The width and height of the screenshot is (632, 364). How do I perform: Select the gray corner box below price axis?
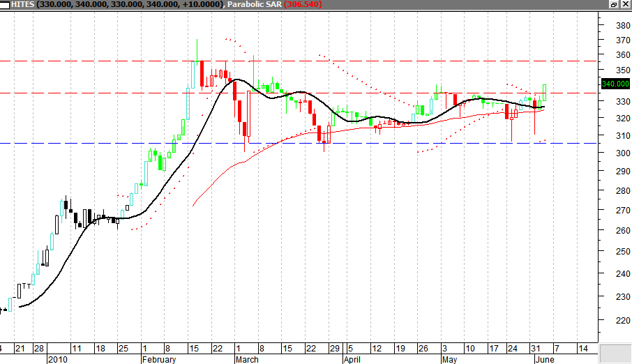click(615, 354)
